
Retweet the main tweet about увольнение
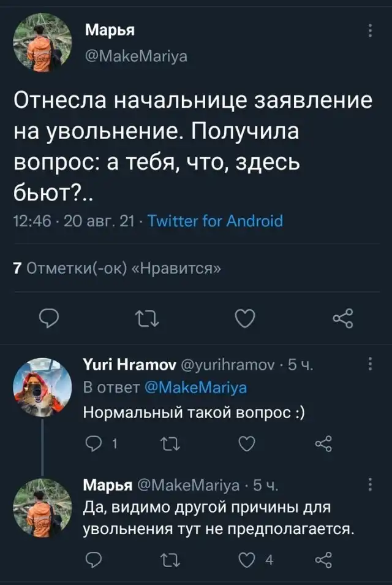[146, 319]
